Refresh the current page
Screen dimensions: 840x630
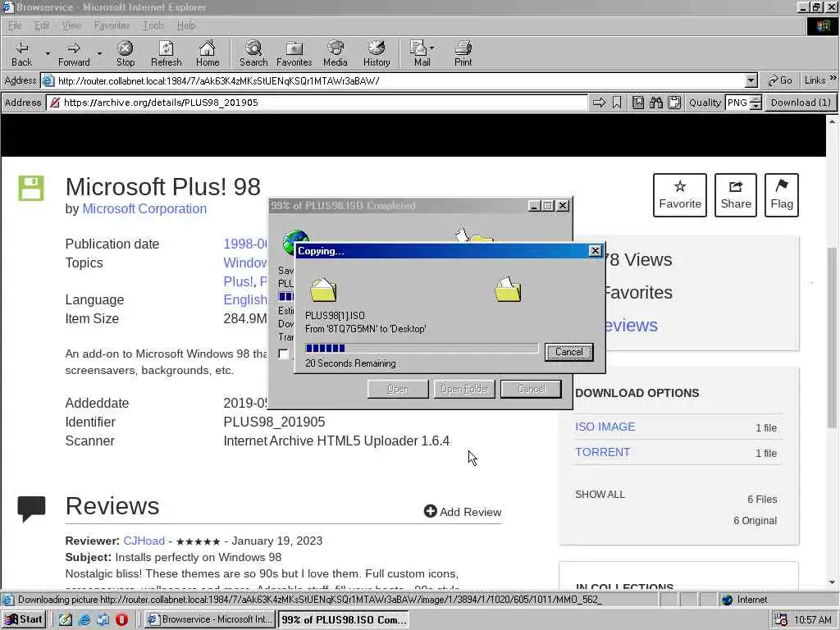point(166,53)
